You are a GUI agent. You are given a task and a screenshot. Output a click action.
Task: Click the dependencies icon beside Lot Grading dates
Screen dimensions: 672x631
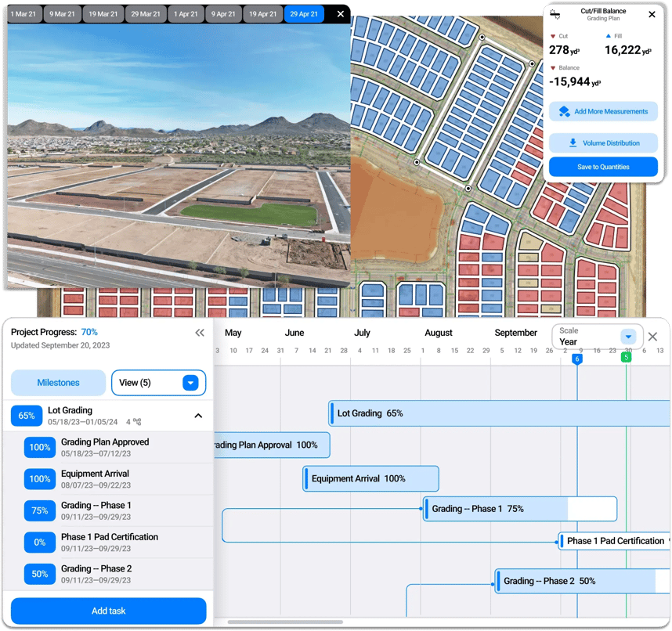click(138, 421)
